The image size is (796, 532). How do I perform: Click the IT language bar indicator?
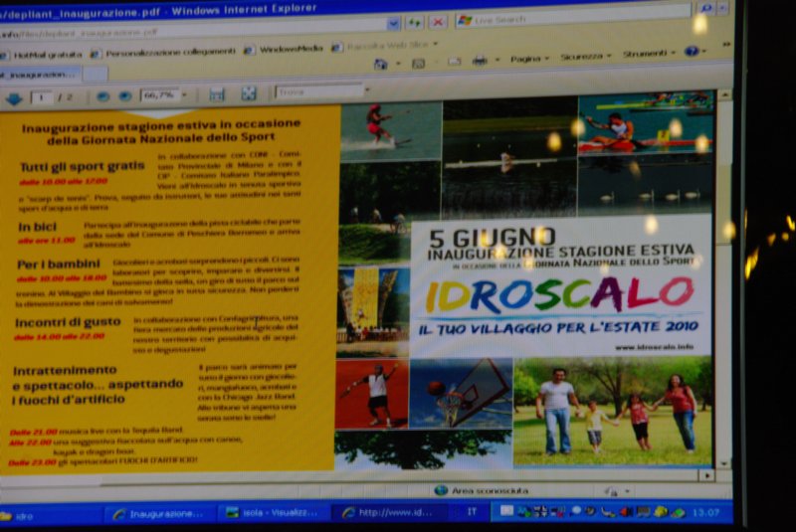pos(472,512)
